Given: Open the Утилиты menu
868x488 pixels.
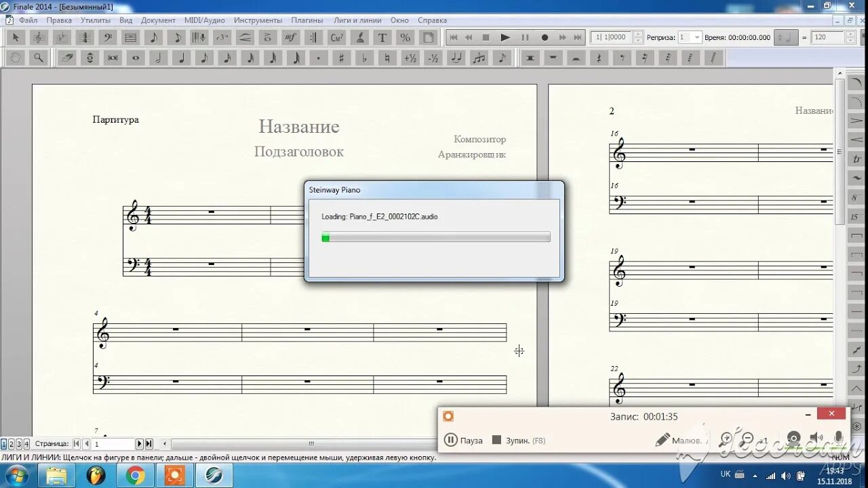Looking at the screenshot, I should [96, 20].
